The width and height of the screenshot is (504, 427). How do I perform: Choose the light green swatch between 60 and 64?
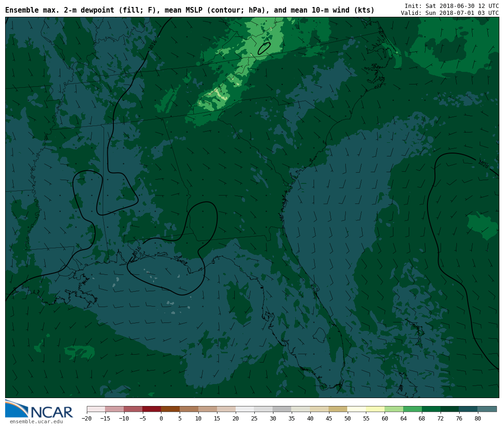pos(394,409)
